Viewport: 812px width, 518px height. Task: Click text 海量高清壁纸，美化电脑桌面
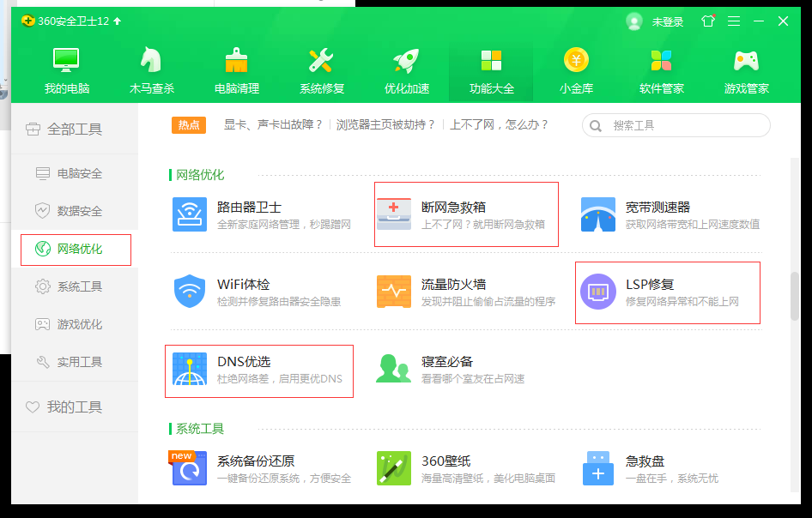pyautogui.click(x=488, y=479)
